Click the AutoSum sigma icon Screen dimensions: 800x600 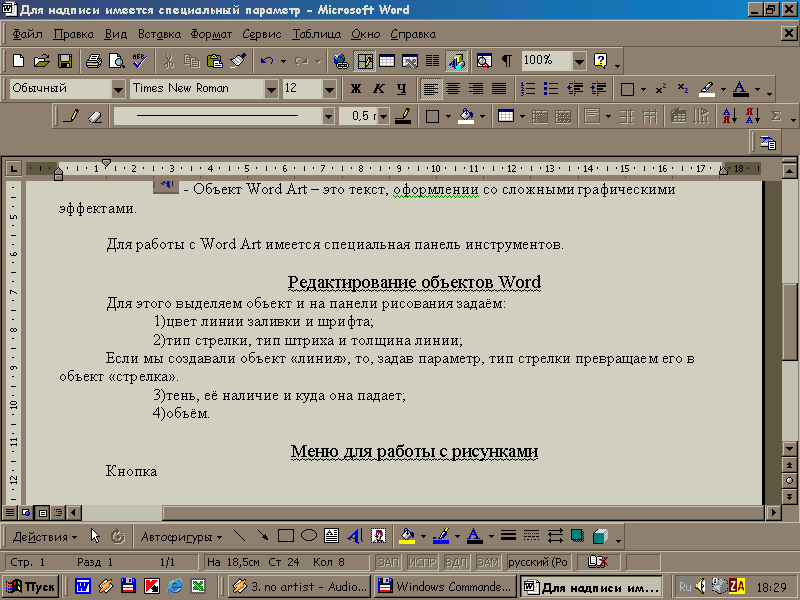tap(776, 116)
